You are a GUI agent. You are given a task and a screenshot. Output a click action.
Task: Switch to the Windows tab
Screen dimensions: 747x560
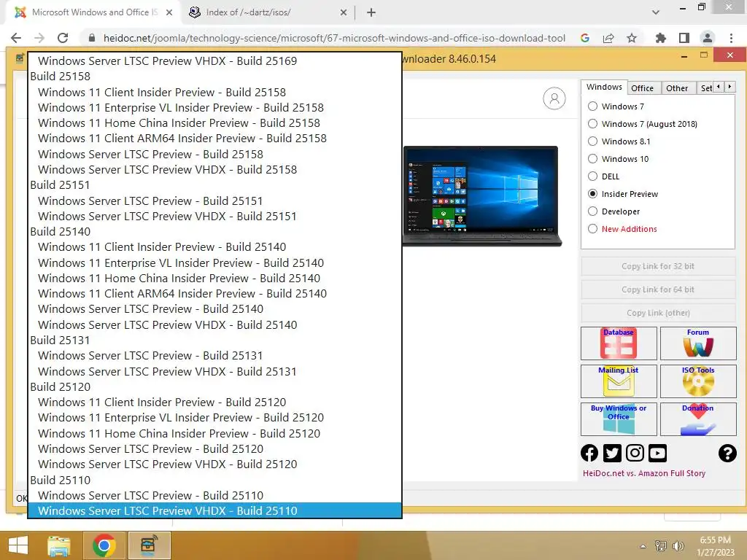[x=603, y=87]
